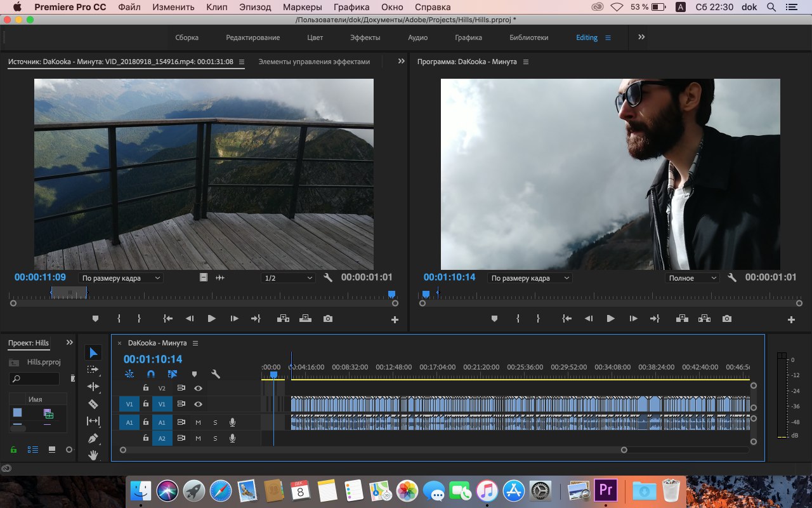
Task: Open timeline display settings wrench
Action: pyautogui.click(x=215, y=375)
